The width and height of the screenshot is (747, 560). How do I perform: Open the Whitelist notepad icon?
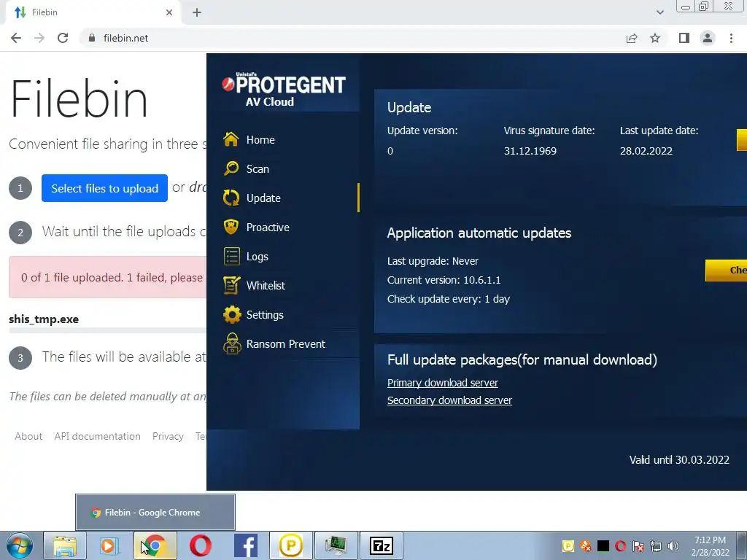[232, 285]
